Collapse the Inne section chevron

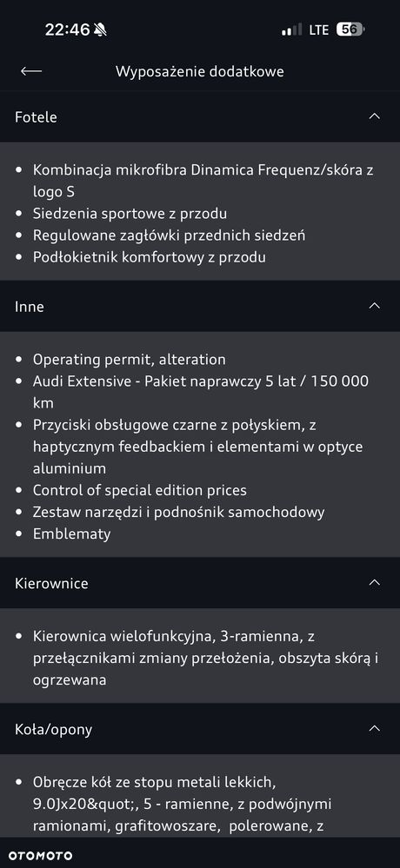coord(375,306)
